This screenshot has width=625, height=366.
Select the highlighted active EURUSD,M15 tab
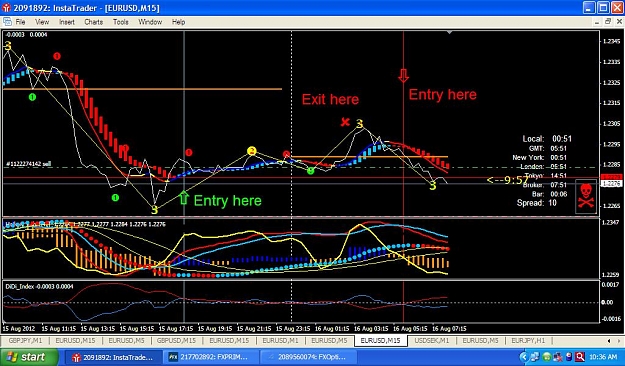click(380, 340)
